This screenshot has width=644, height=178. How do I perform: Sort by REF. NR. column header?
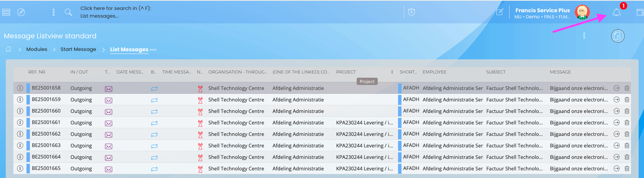[37, 72]
